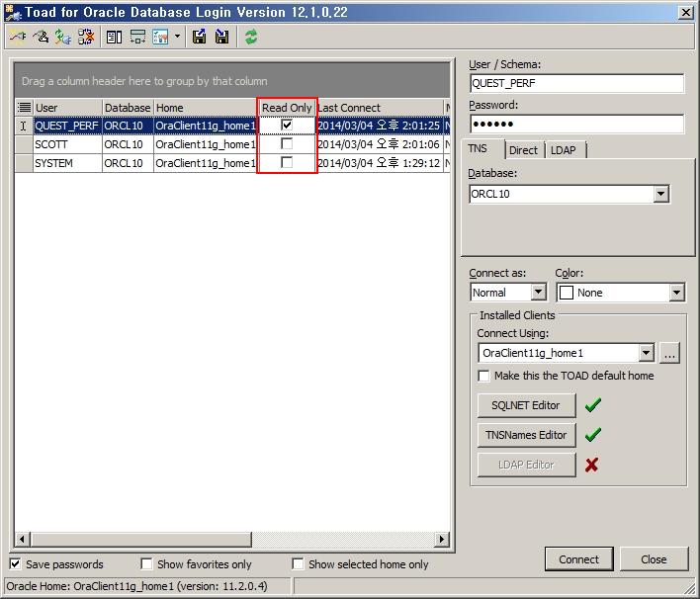Click the browse ellipsis button beside Connect Using
700x599 pixels.
click(x=669, y=353)
